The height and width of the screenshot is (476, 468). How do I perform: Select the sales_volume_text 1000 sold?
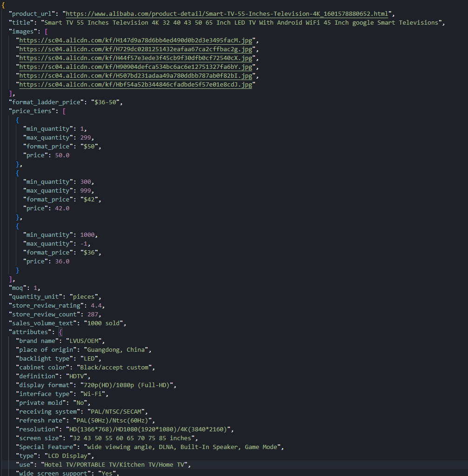tap(105, 323)
